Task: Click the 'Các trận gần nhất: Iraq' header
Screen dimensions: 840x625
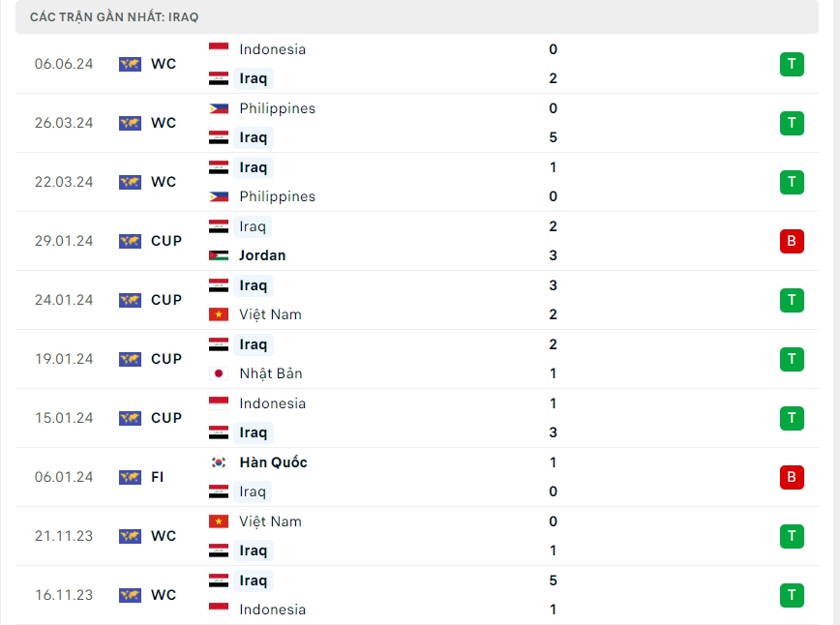Action: (114, 17)
